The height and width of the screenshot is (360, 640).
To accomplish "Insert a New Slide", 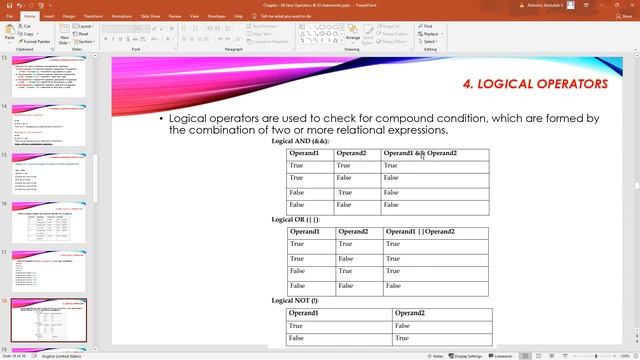I will click(64, 34).
